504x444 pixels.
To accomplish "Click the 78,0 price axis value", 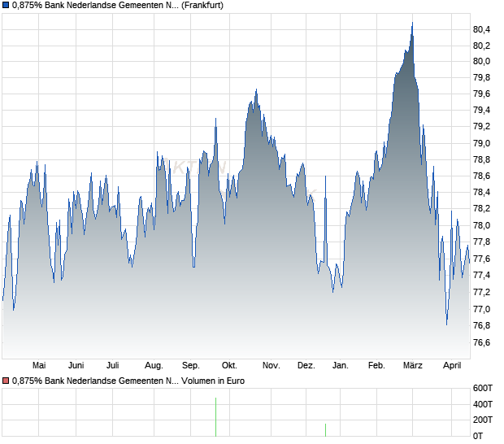I will click(x=482, y=225).
